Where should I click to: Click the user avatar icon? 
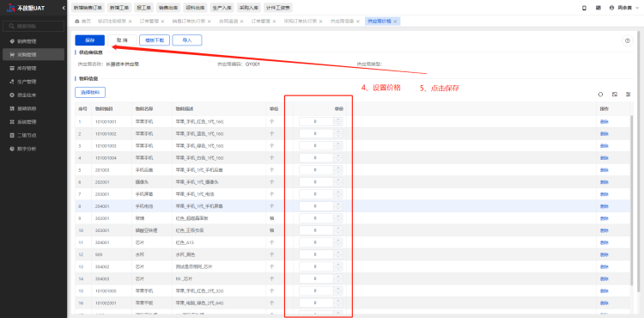point(611,8)
